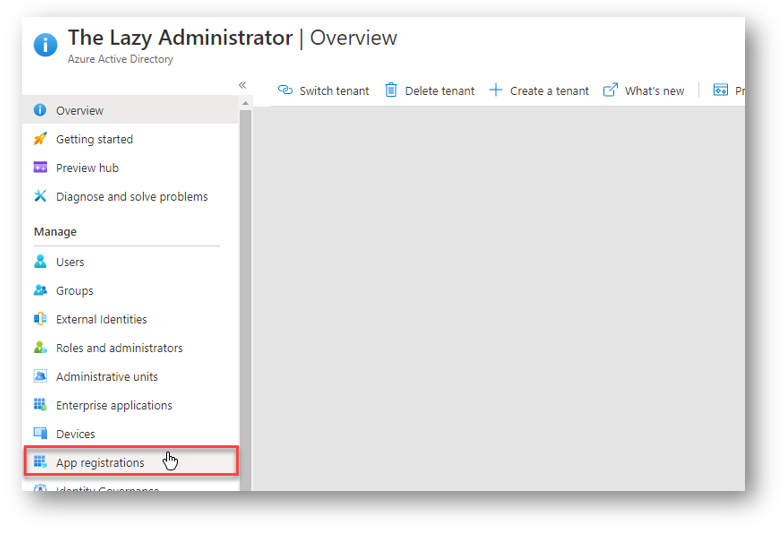784x535 pixels.
Task: Click the Groups people icon
Action: pyautogui.click(x=40, y=290)
